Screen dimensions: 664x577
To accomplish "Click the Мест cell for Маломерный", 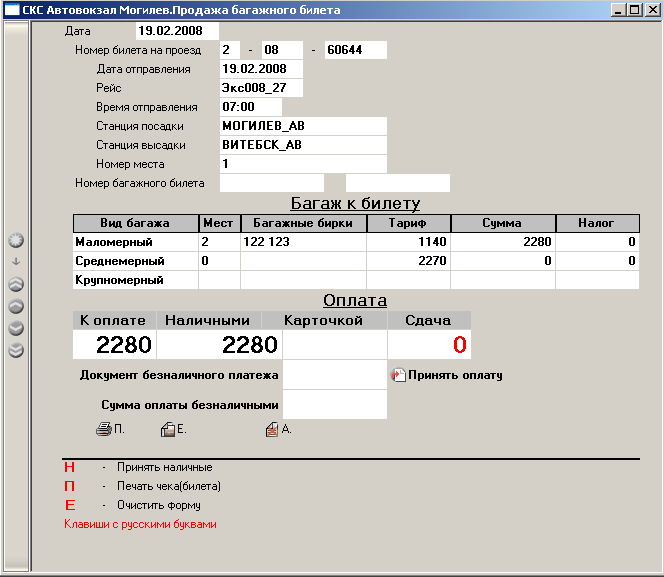I will (x=219, y=242).
